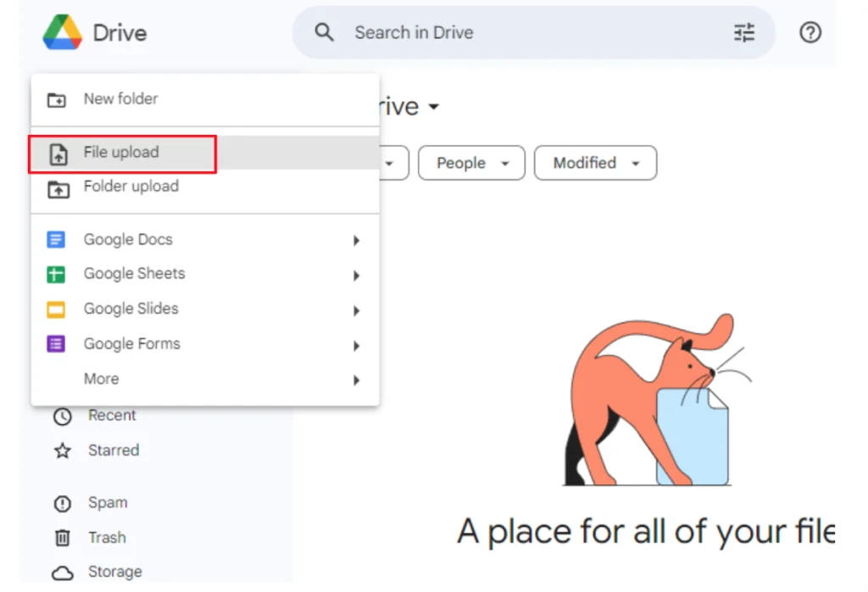
Task: Click the New folder icon
Action: pyautogui.click(x=57, y=100)
